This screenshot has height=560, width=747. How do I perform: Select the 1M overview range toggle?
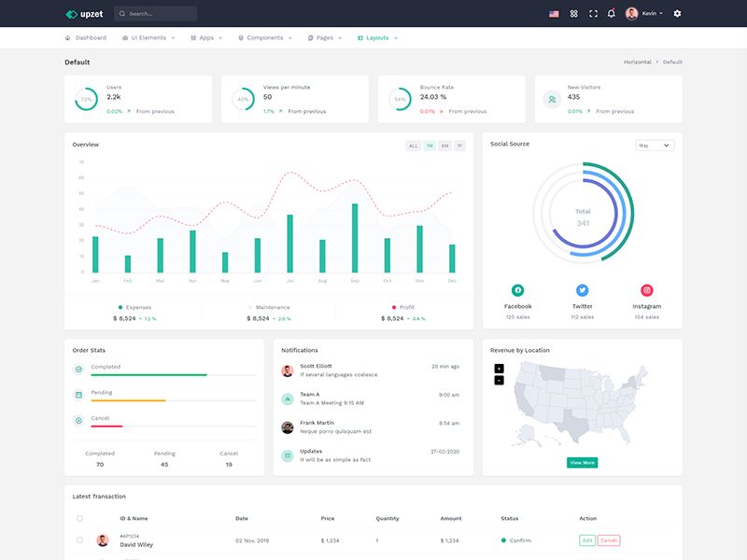point(430,146)
